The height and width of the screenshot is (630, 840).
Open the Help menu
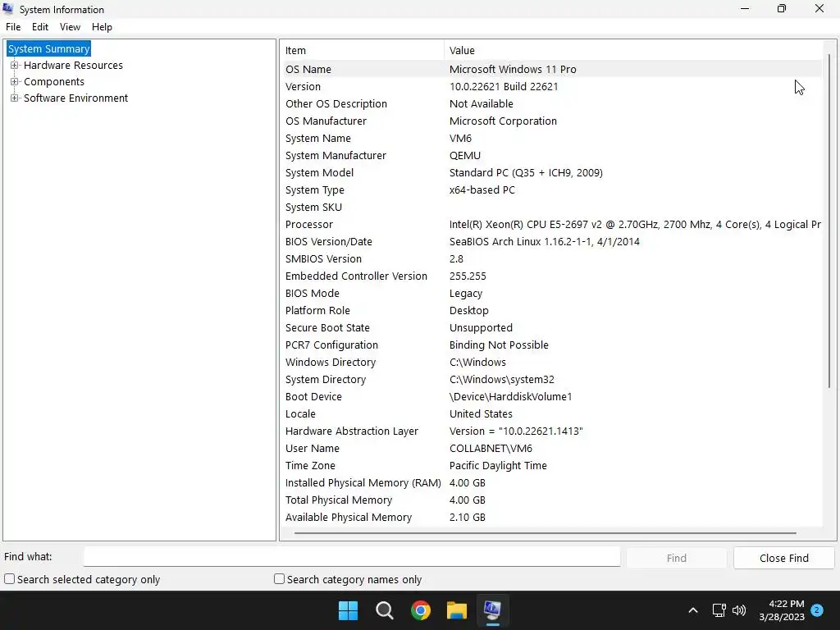(102, 27)
